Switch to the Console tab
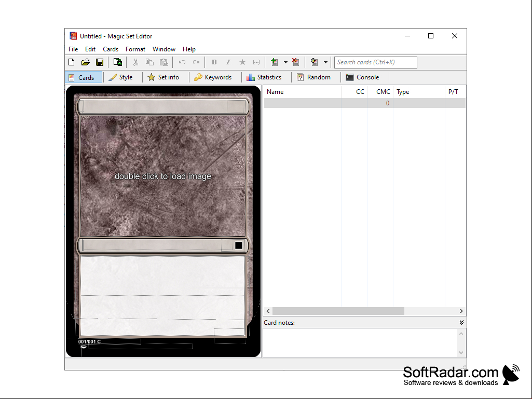532x399 pixels. 363,77
